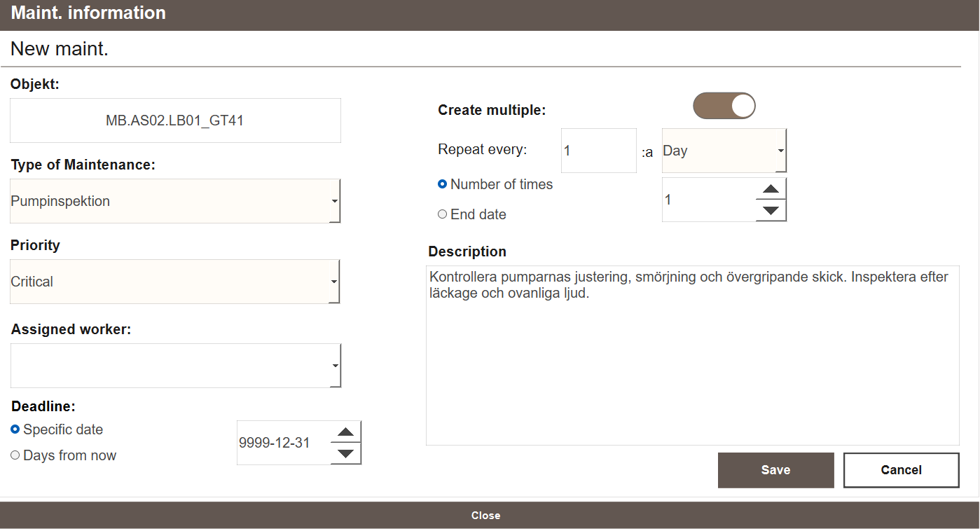Viewport: 980px width, 531px height.
Task: Click the 'Create multiple:' label
Action: pyautogui.click(x=492, y=110)
